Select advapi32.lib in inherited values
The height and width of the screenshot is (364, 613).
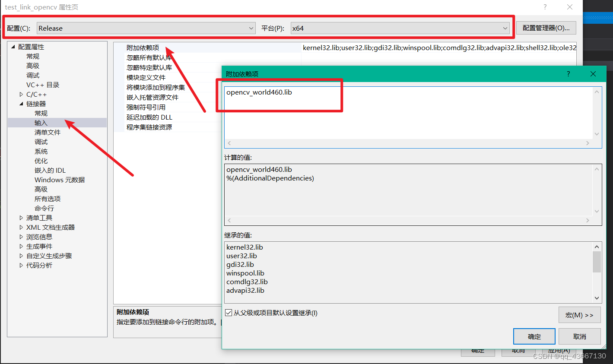(x=245, y=290)
